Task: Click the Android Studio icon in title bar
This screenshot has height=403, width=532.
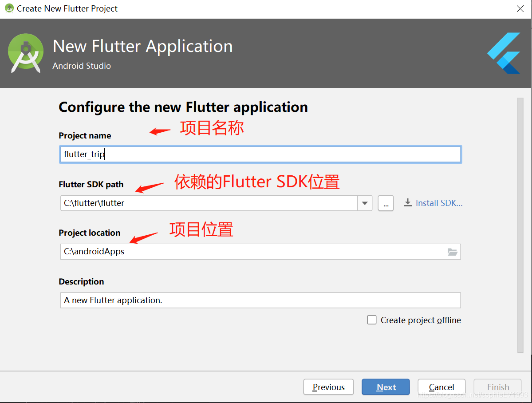Action: [x=9, y=8]
